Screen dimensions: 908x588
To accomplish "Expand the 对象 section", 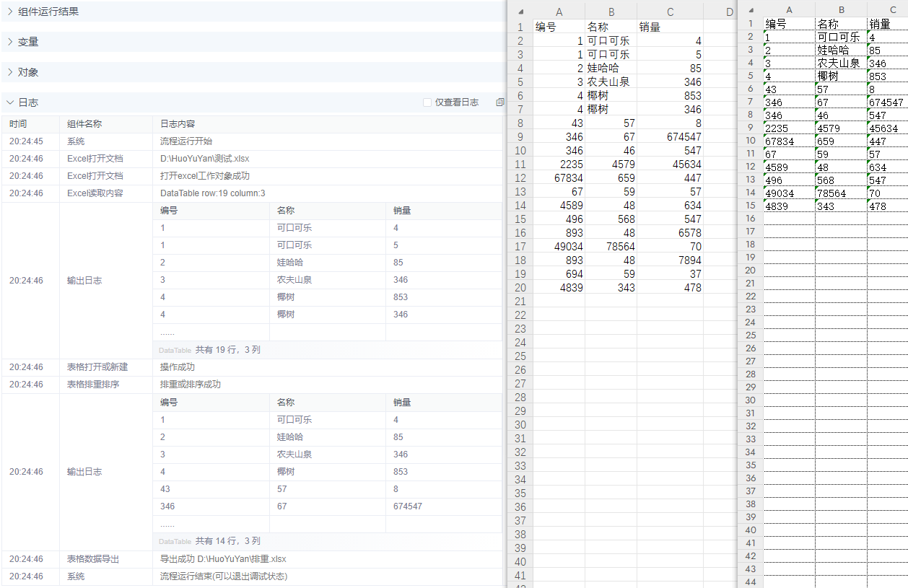I will [27, 72].
